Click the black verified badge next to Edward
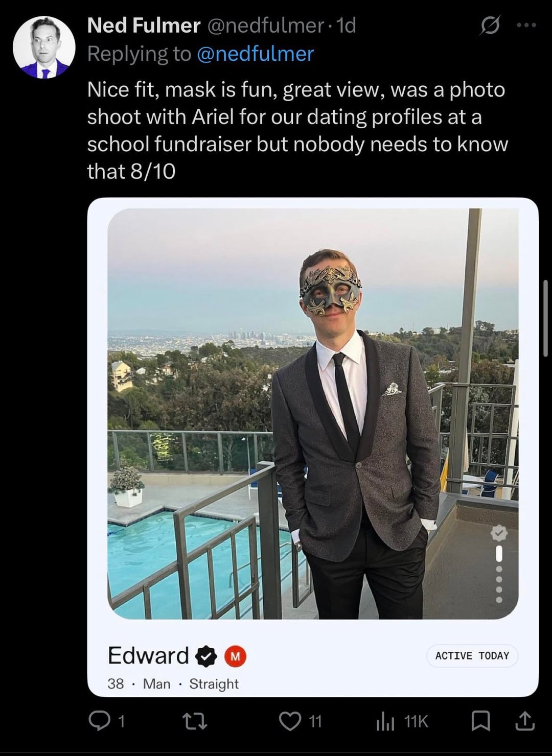The width and height of the screenshot is (552, 756). [x=206, y=656]
